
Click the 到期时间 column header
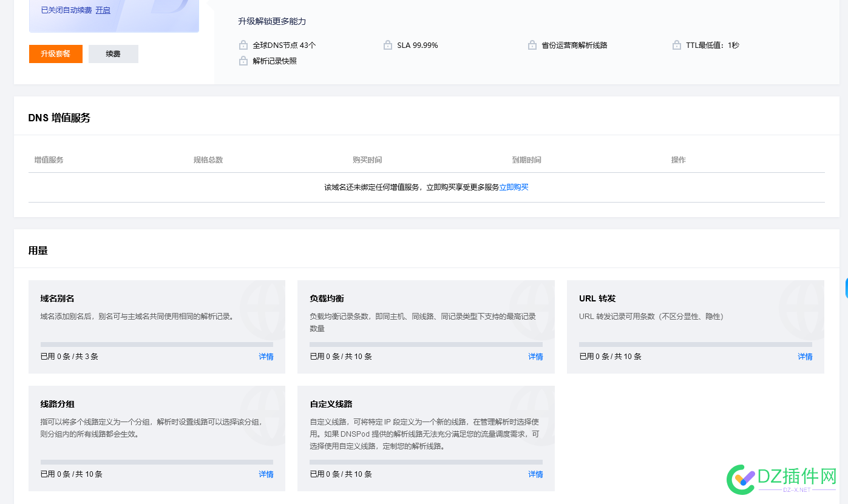tap(527, 160)
